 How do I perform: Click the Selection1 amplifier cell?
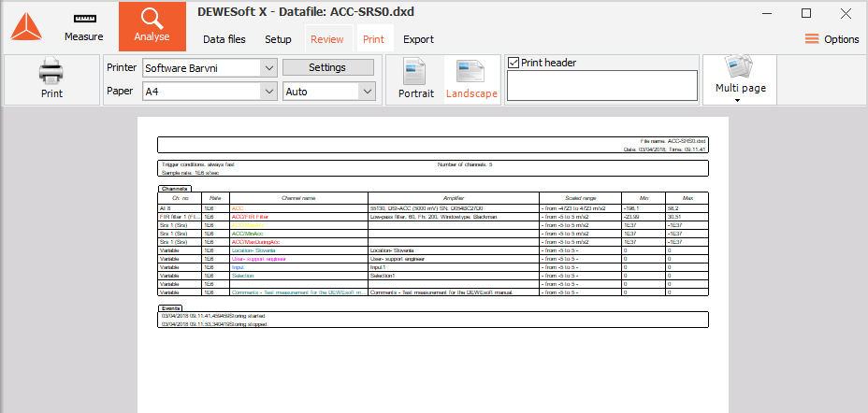coord(454,276)
